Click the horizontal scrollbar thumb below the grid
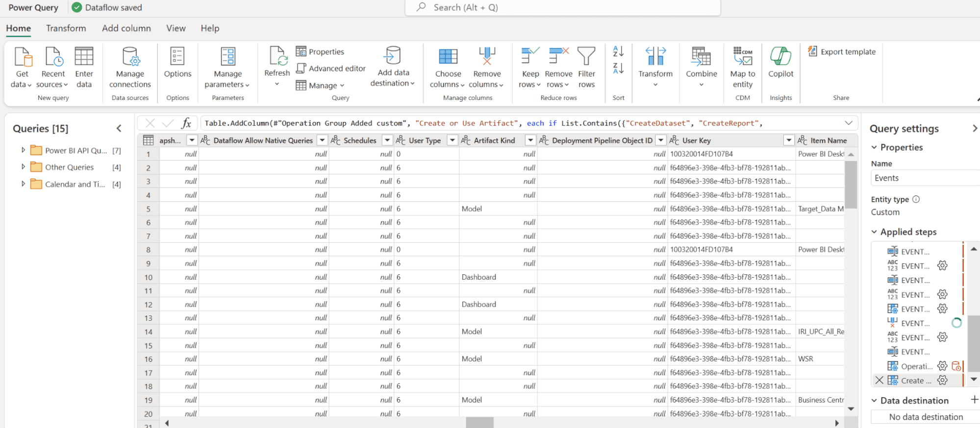980x428 pixels. pyautogui.click(x=479, y=423)
